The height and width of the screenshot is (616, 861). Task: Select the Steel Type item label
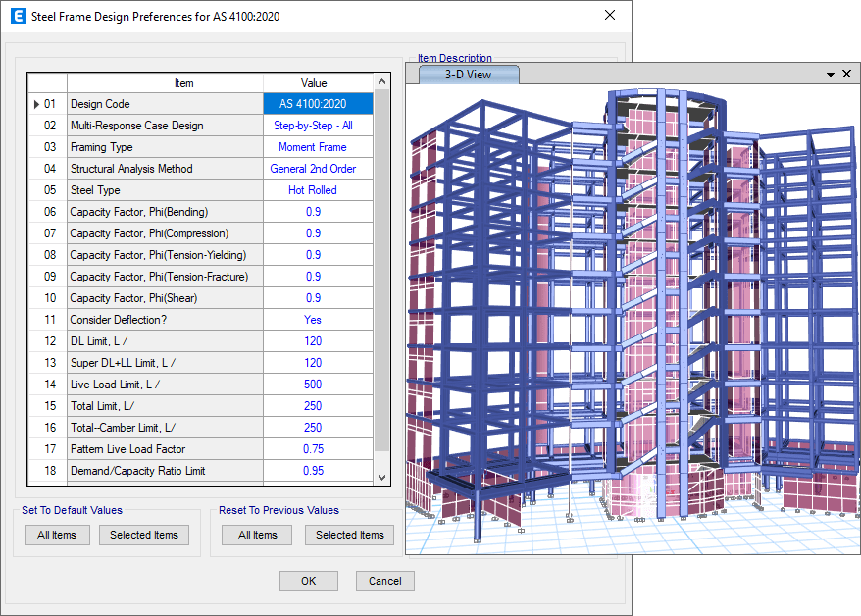pos(166,190)
